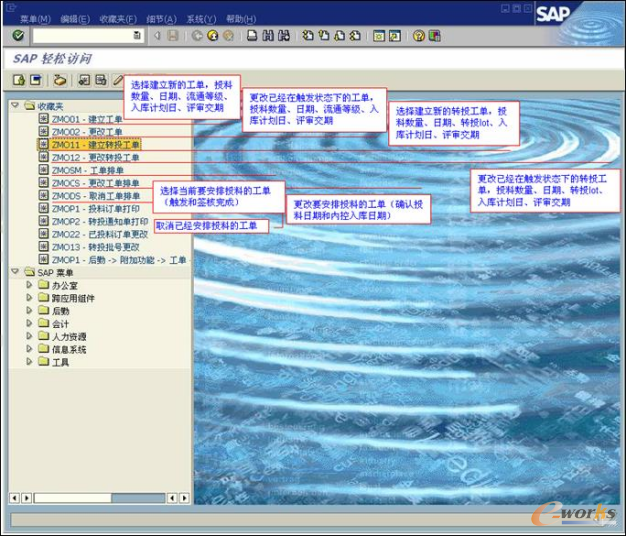
Task: Go to Next Page icon
Action: [x=339, y=36]
